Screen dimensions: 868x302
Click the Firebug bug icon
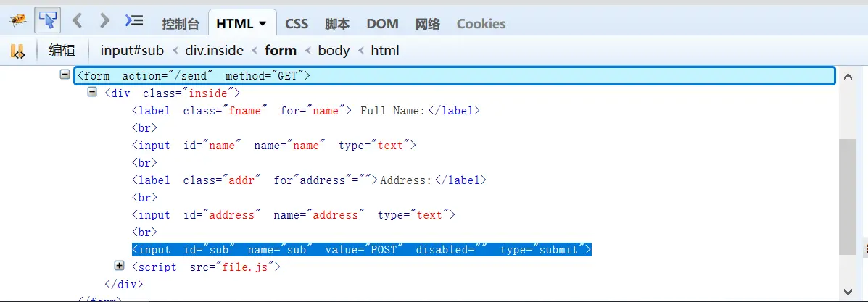18,20
